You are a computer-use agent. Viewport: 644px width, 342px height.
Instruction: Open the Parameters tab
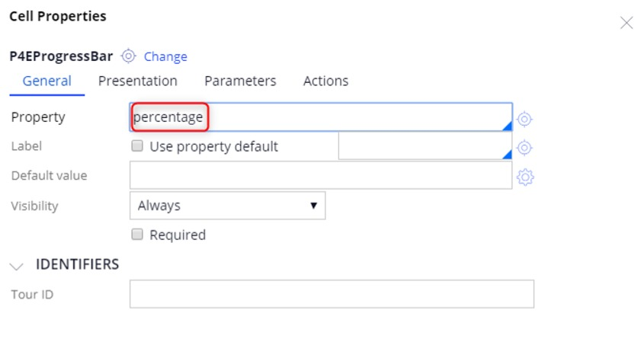[240, 81]
